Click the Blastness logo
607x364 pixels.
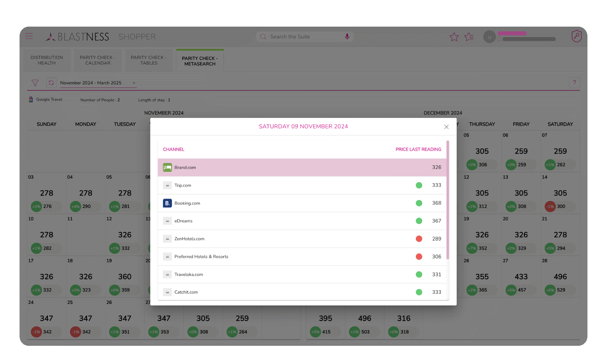click(x=77, y=37)
